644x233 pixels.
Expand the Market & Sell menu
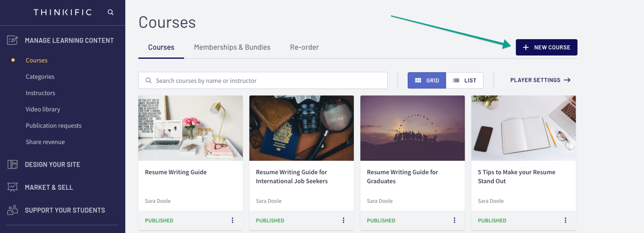coord(49,187)
